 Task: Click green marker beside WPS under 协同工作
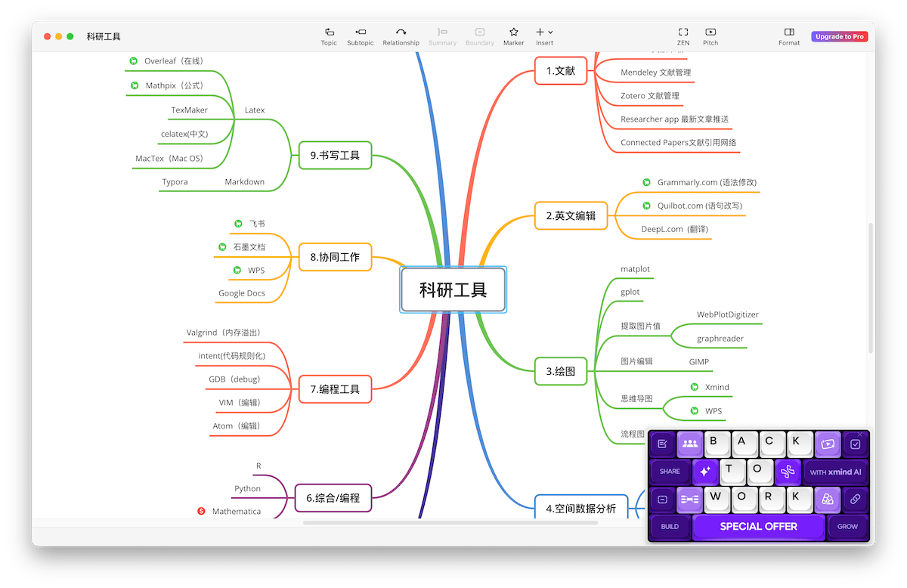tap(237, 270)
